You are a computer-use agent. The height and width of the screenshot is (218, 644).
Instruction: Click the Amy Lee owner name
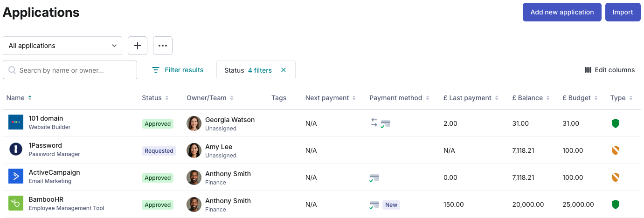click(219, 147)
